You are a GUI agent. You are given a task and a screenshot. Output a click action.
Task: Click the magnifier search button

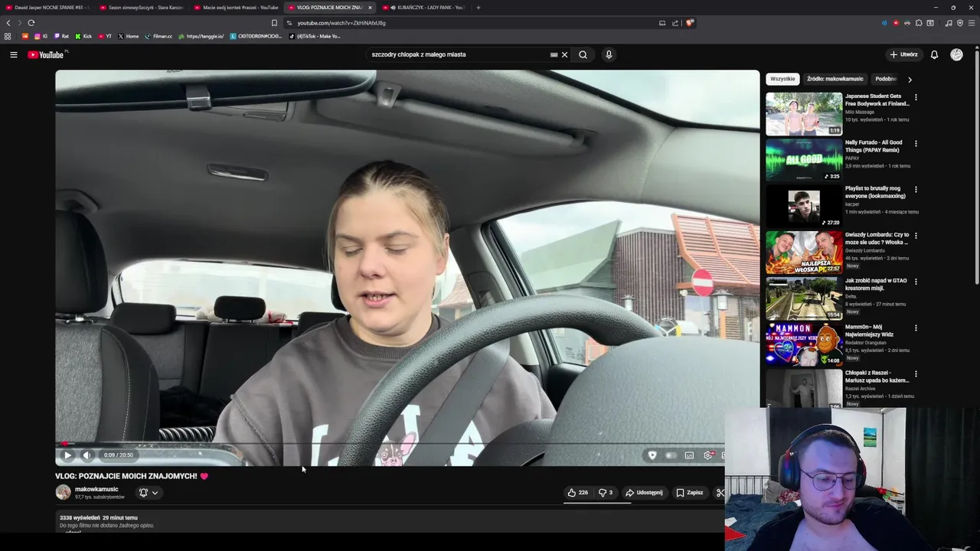[x=583, y=54]
